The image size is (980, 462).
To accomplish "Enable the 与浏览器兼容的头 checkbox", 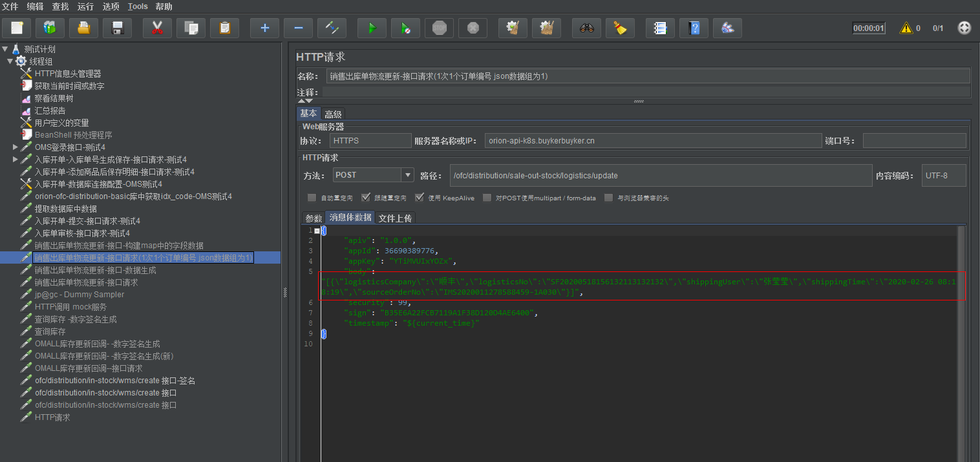I will 608,198.
